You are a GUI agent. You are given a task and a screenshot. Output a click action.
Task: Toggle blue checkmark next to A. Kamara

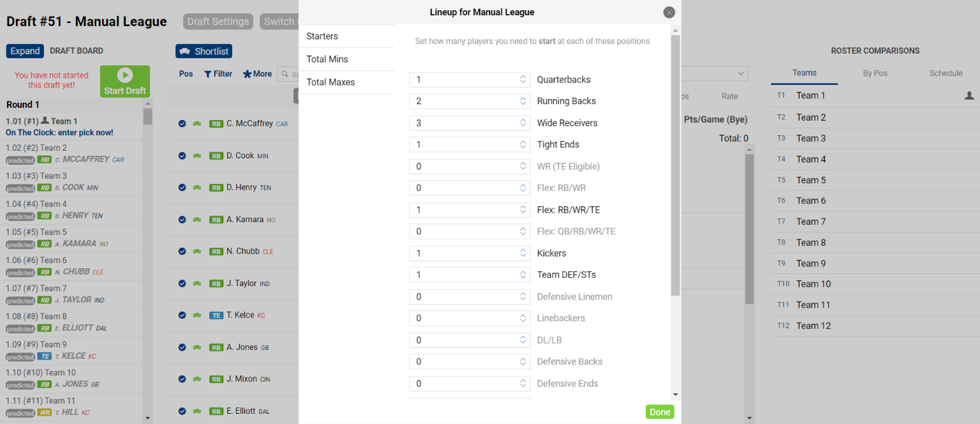point(182,220)
